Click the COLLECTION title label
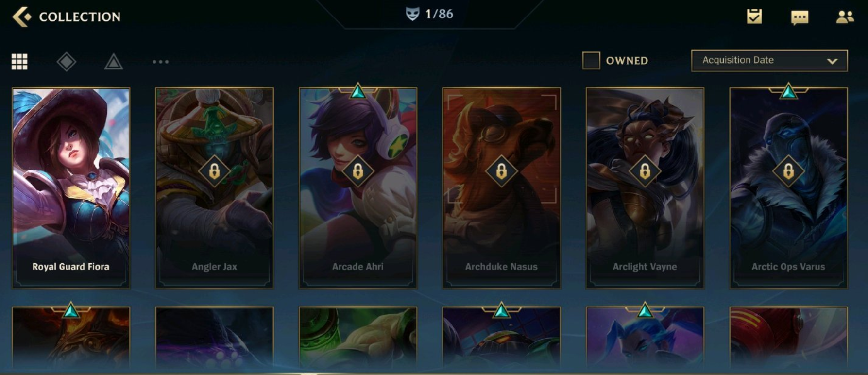Screen dimensions: 868x375 [x=80, y=17]
